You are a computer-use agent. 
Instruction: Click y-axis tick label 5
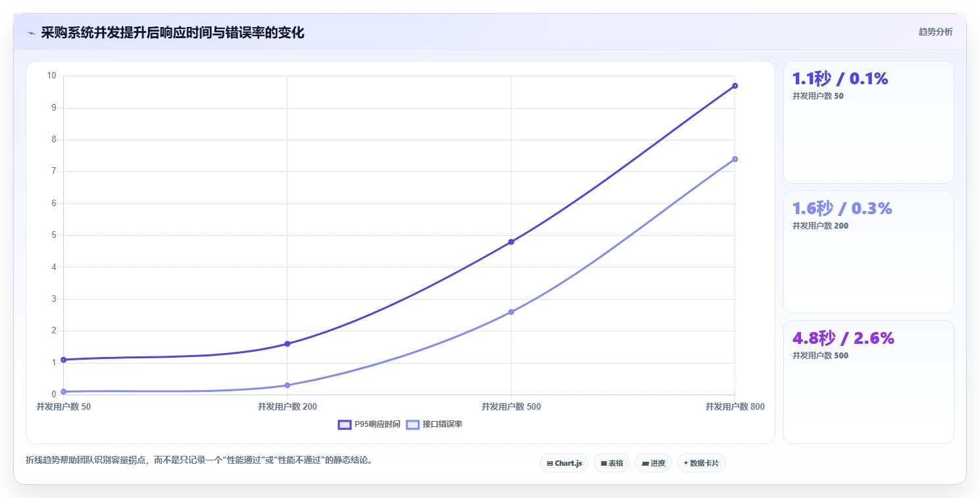point(54,235)
